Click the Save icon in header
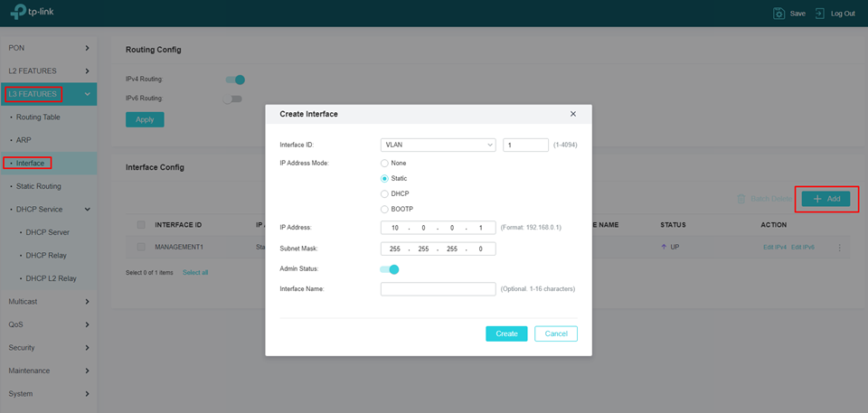Image resolution: width=868 pixels, height=413 pixels. click(779, 14)
